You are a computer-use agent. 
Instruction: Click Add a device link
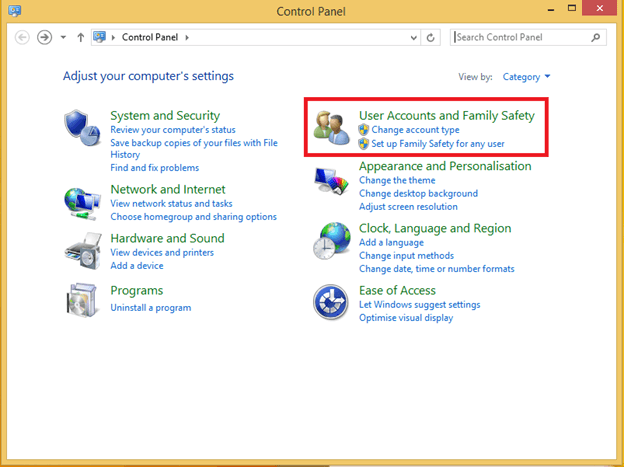137,266
